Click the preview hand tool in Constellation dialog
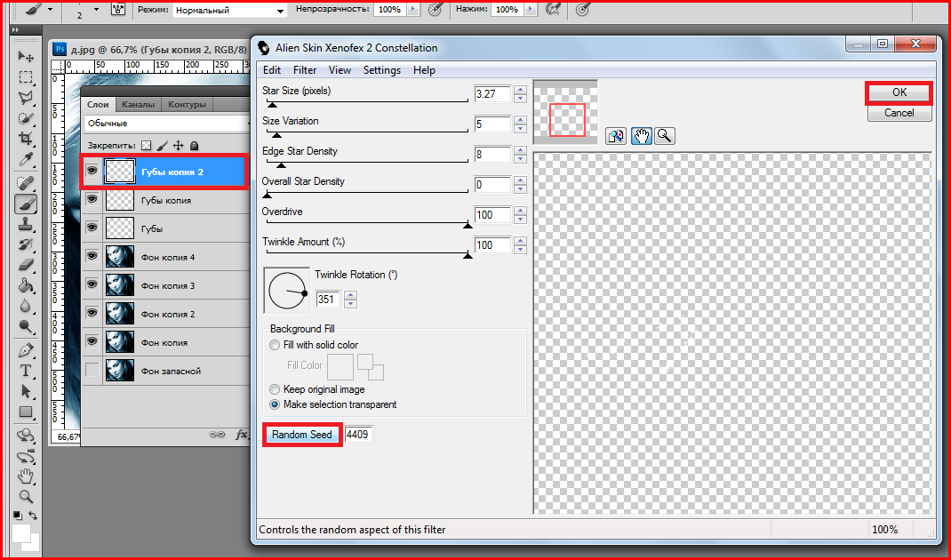The image size is (951, 560). tap(641, 136)
